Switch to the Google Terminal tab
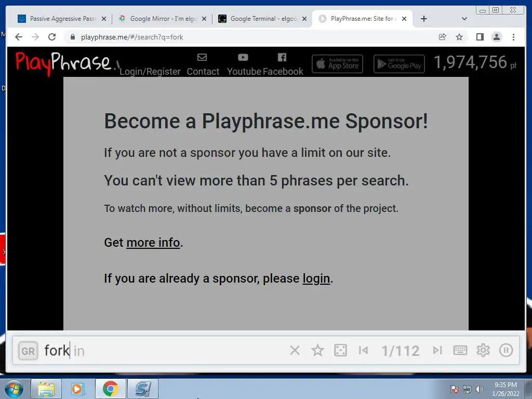Image resolution: width=532 pixels, height=399 pixels. coord(263,19)
